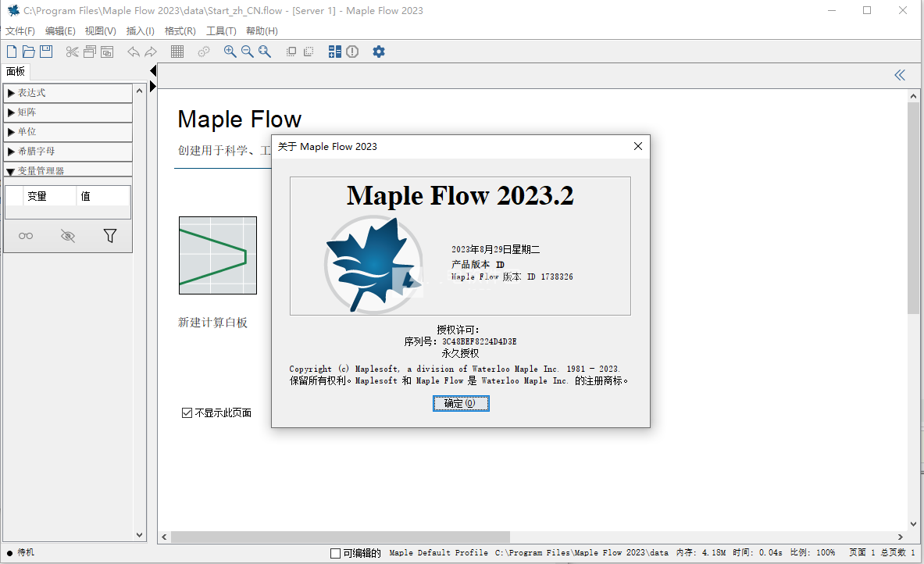Screen dimensions: 924x564
Task: Zoom out with the minus magnifier
Action: [x=248, y=52]
